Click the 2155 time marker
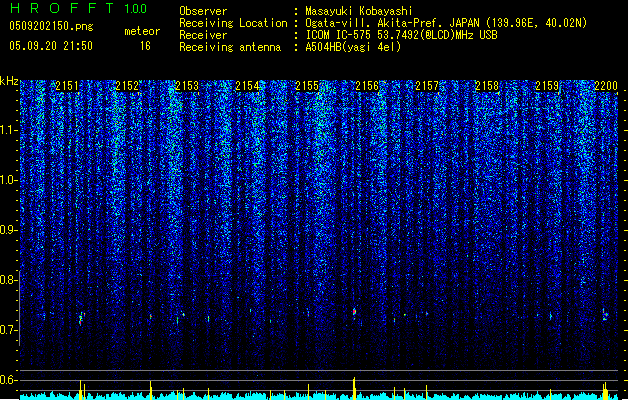The image size is (629, 400). [307, 86]
